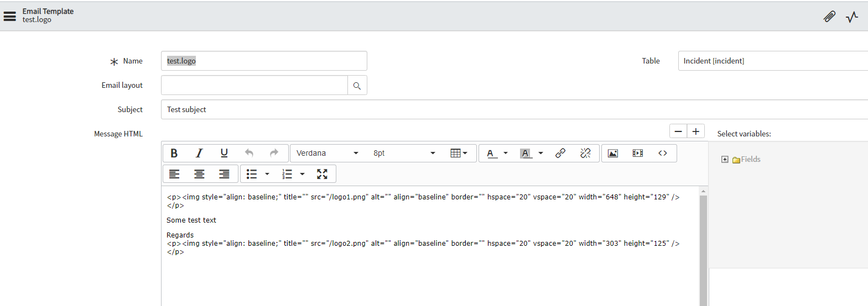Toggle italic formatting
Viewport: 868px width, 306px height.
pos(199,153)
